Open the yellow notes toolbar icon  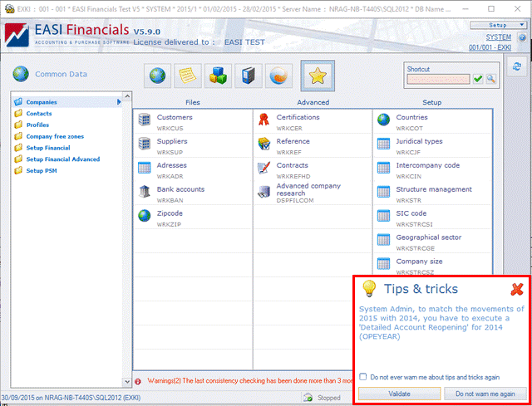190,76
